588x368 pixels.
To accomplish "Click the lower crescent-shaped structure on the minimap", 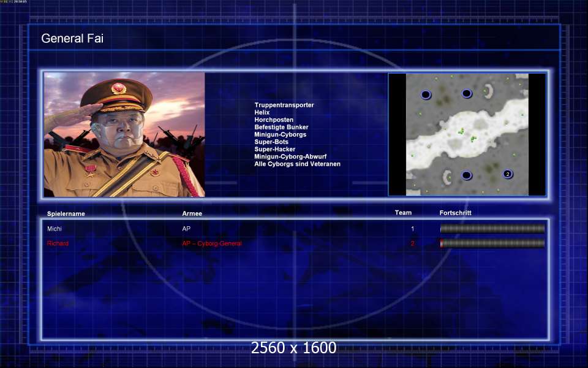I will coord(447,177).
